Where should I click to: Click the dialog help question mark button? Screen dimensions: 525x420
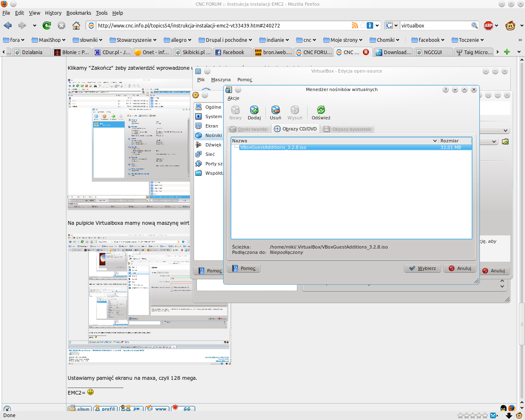tap(445, 89)
